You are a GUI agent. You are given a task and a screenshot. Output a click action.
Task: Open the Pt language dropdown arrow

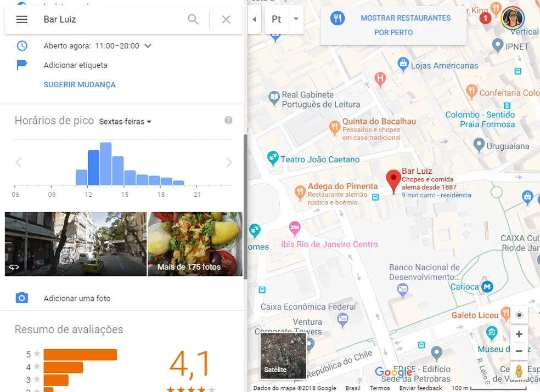pyautogui.click(x=296, y=19)
